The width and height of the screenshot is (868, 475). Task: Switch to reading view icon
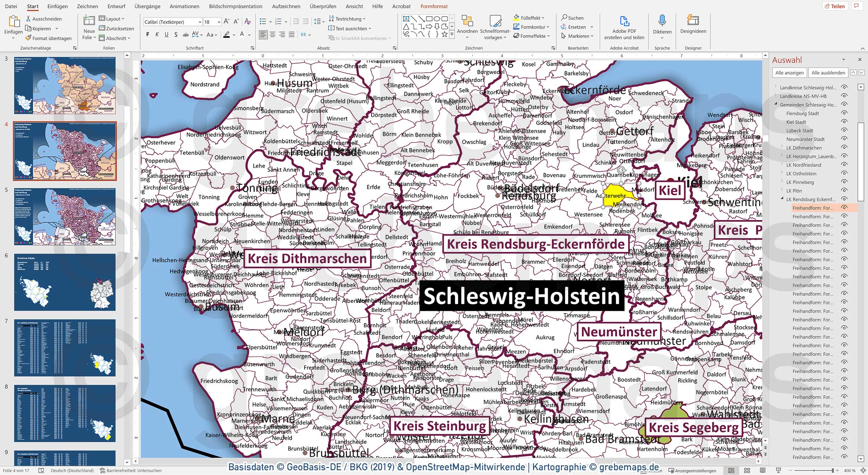coord(762,471)
